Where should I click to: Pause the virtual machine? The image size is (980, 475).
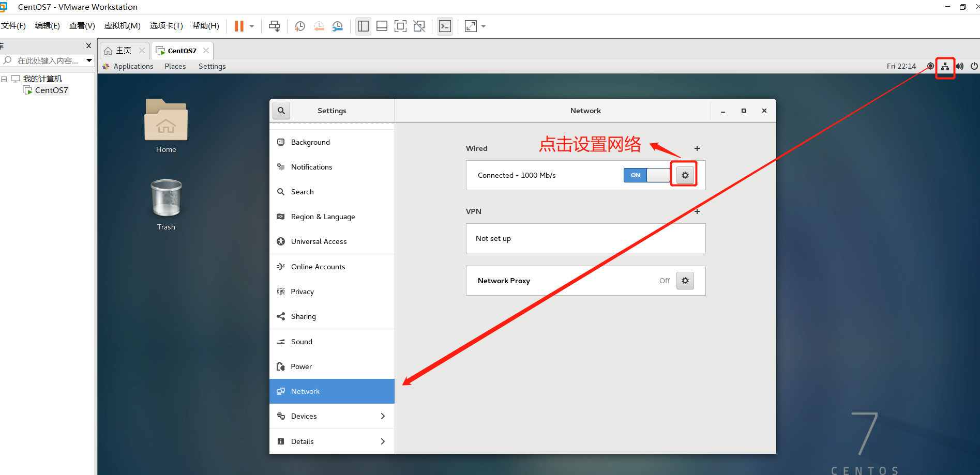[239, 26]
